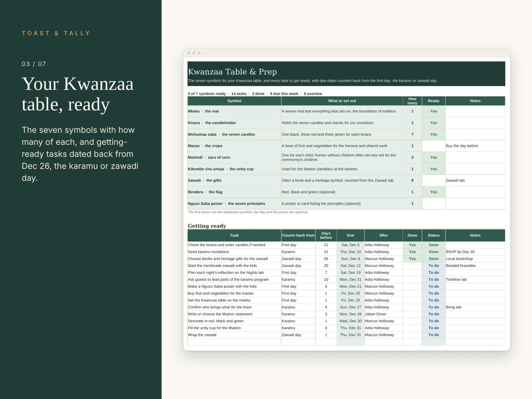The width and height of the screenshot is (532, 399).
Task: Click the 'Days before' column header
Action: coord(326,236)
